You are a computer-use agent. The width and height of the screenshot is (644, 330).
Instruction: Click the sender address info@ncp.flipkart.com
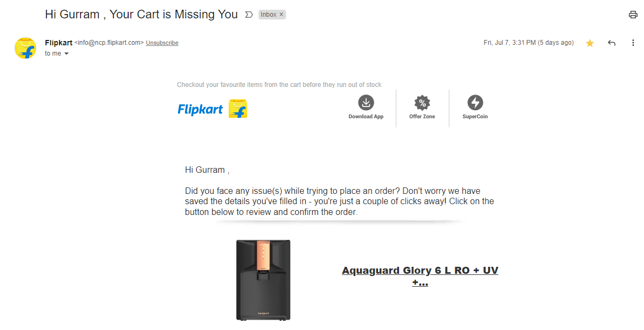(109, 43)
